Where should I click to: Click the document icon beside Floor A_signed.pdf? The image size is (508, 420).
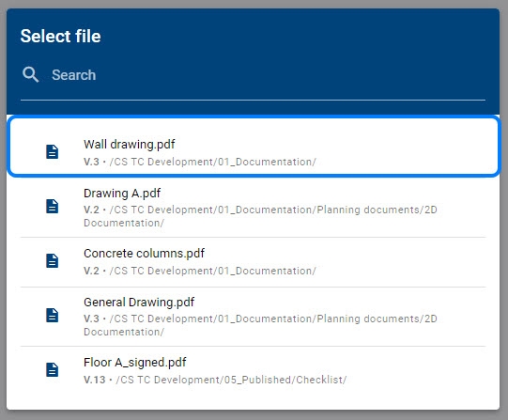pos(53,369)
